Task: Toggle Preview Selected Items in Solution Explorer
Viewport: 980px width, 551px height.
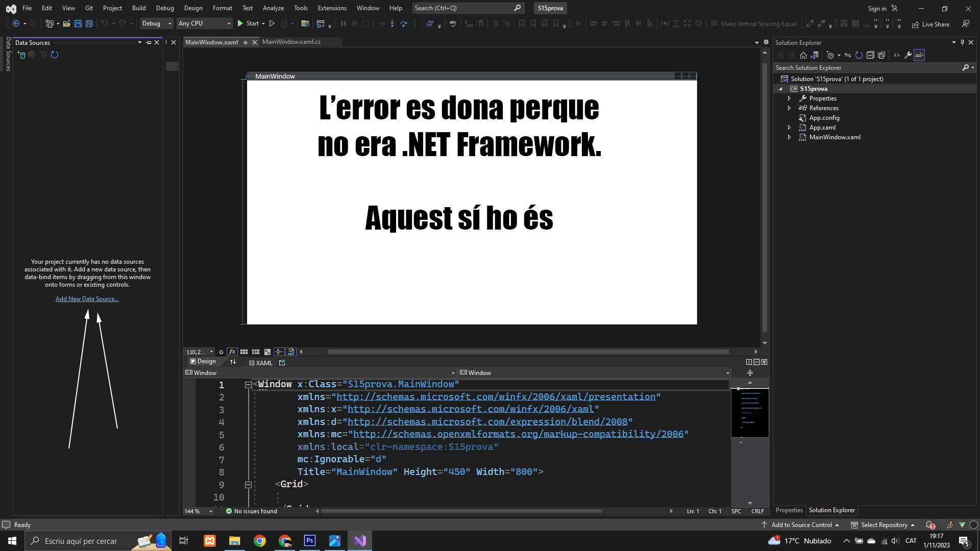Action: (x=919, y=55)
